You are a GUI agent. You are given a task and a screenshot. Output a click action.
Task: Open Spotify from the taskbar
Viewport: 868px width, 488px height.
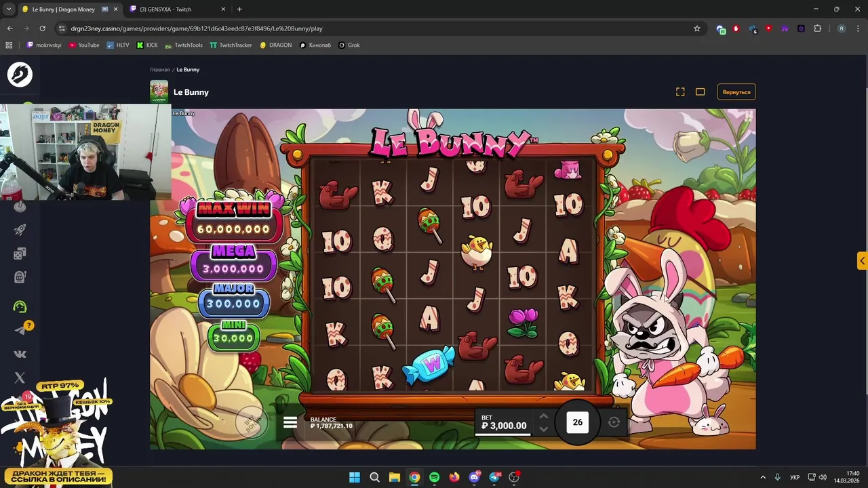coord(434,477)
